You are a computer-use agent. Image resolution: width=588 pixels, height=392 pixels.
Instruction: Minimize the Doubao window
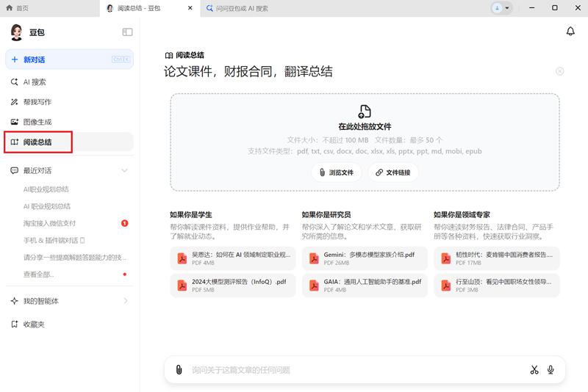tap(531, 8)
